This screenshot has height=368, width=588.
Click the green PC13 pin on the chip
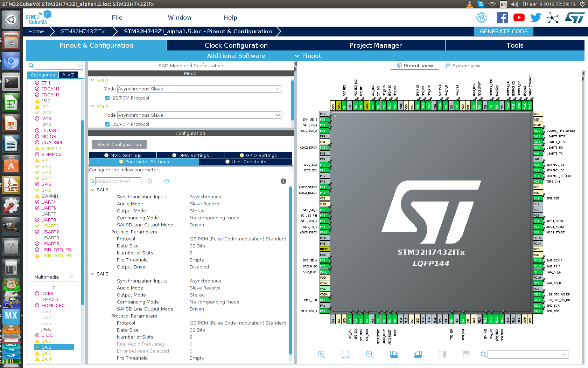pos(324,148)
